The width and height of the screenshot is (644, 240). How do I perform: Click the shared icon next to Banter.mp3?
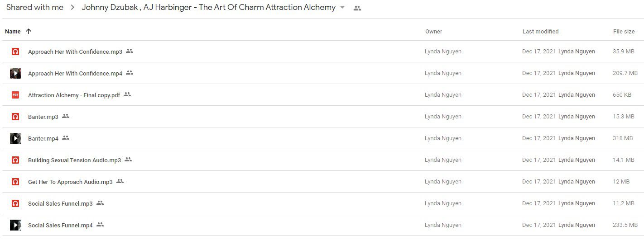[x=66, y=116]
